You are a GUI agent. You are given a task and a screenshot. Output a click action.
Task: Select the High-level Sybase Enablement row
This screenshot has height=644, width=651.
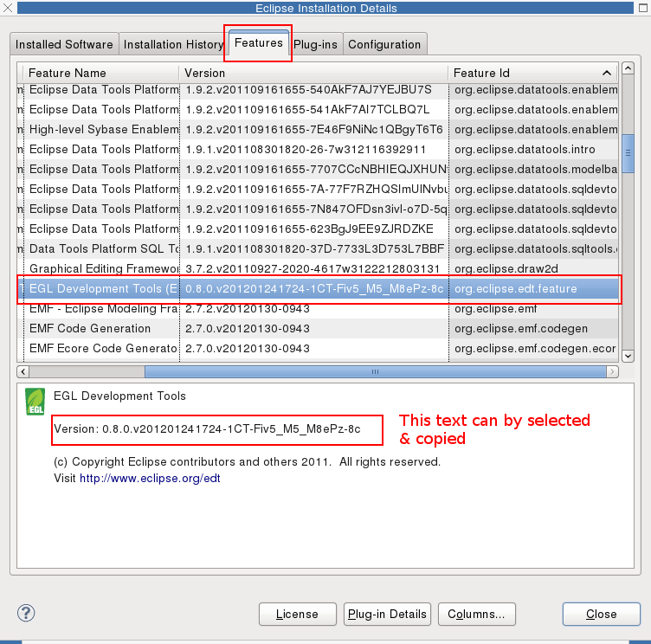pyautogui.click(x=319, y=130)
